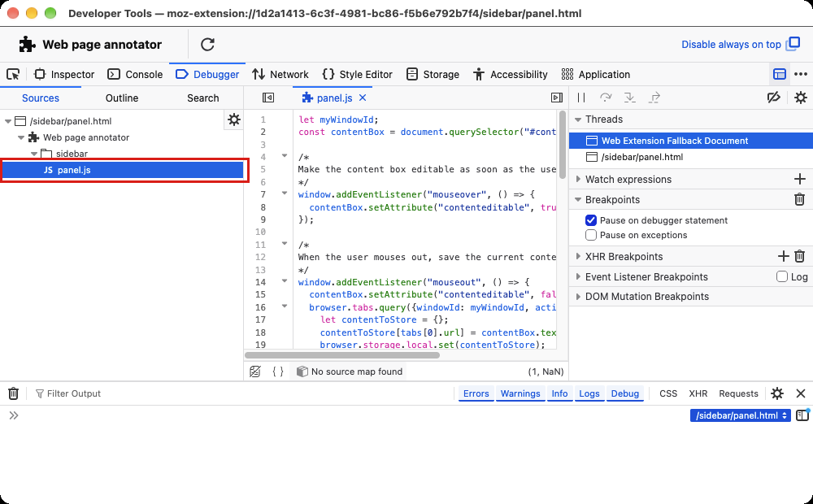This screenshot has height=504, width=813.
Task: Click fold arrow at line 7
Action: coord(284,193)
